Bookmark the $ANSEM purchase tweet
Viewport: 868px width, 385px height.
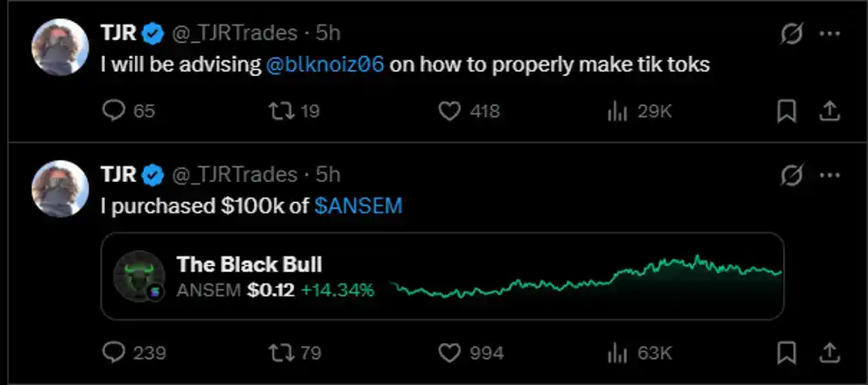tap(787, 353)
